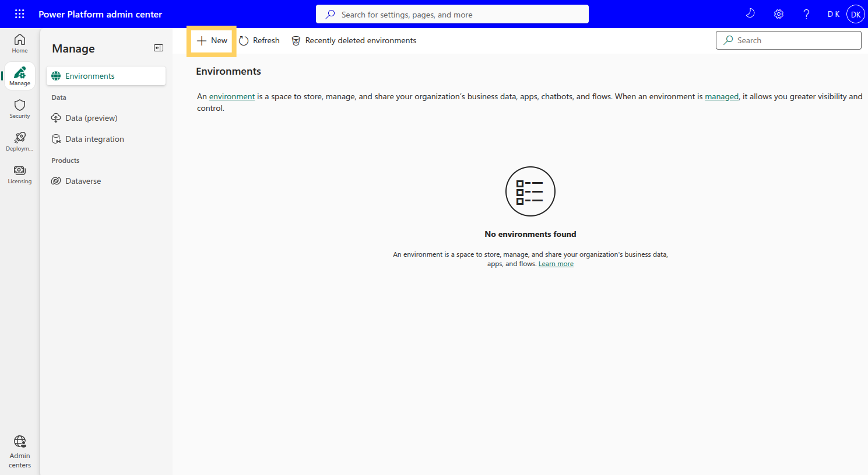
Task: Toggle dark mode moon icon
Action: (x=750, y=14)
